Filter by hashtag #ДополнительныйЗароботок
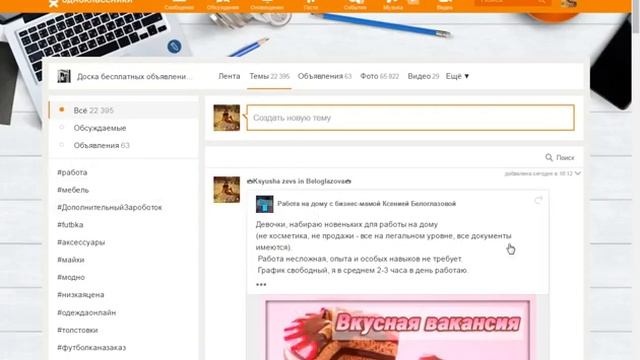Screen dimensions: 640x360 [109, 207]
